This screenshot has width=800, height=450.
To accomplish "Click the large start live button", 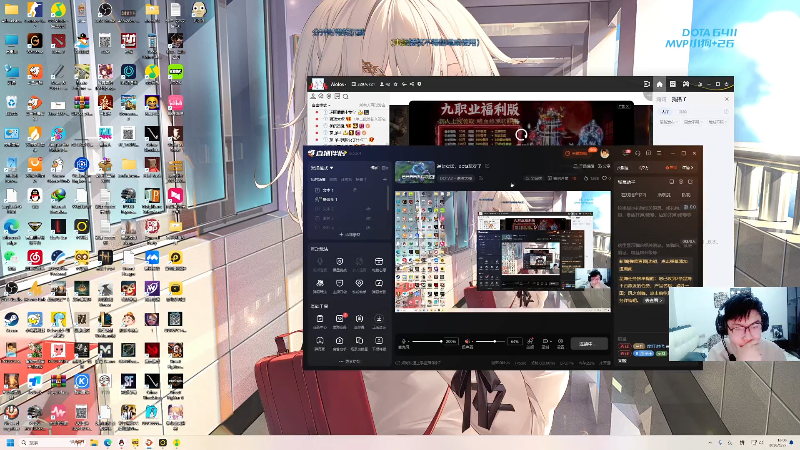I will point(589,344).
